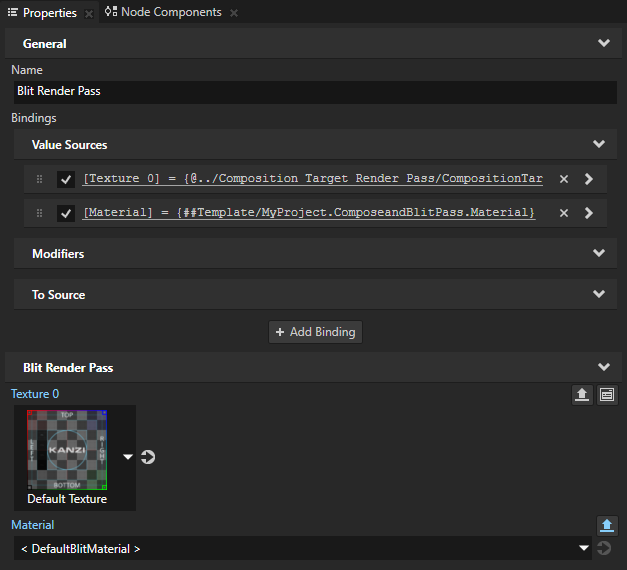This screenshot has height=570, width=627.
Task: Click the upload icon beside Material
Action: coord(606,525)
